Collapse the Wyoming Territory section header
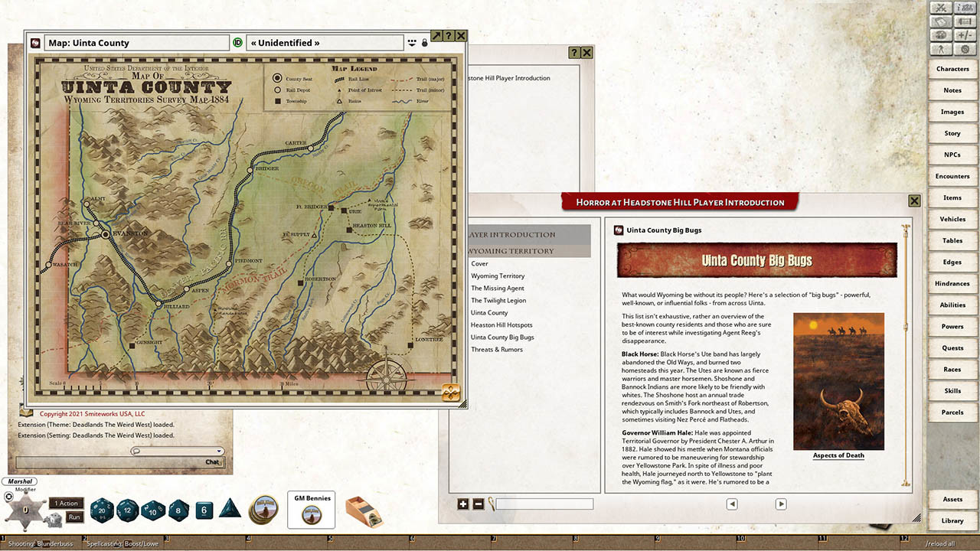980x551 pixels. point(529,251)
